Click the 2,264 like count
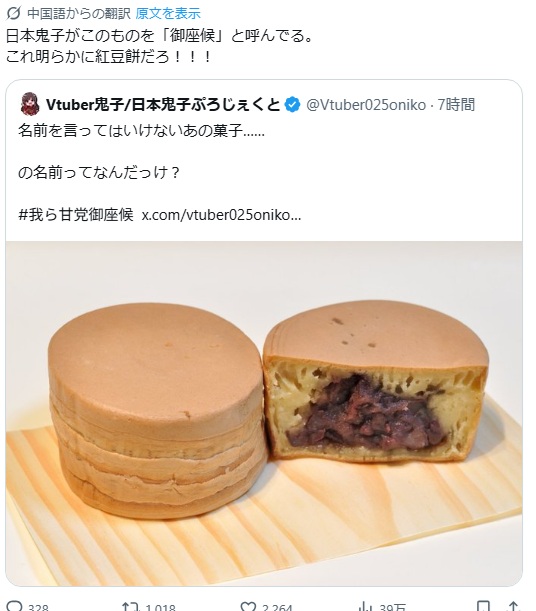Screen dimensions: 536x611 tap(277, 607)
